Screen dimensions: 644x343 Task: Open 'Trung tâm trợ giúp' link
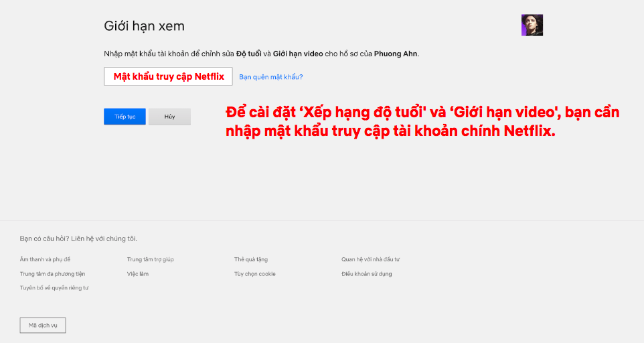(x=151, y=260)
